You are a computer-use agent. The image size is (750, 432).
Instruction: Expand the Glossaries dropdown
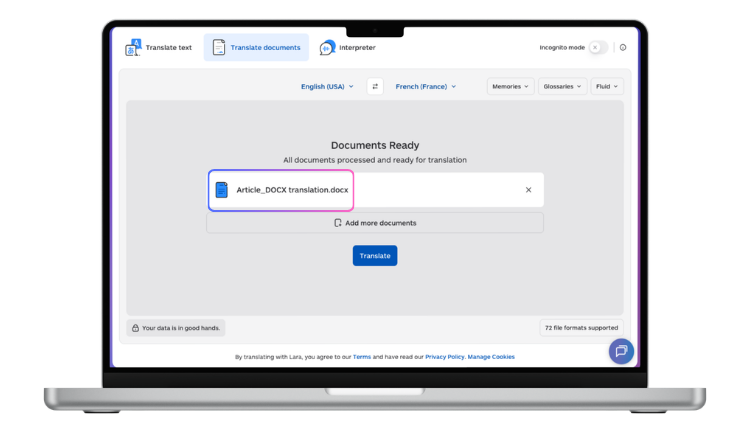click(x=562, y=87)
